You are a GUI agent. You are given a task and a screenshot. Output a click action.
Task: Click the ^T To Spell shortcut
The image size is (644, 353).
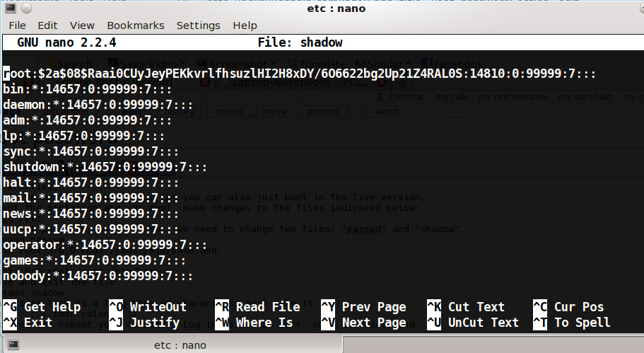pos(572,323)
